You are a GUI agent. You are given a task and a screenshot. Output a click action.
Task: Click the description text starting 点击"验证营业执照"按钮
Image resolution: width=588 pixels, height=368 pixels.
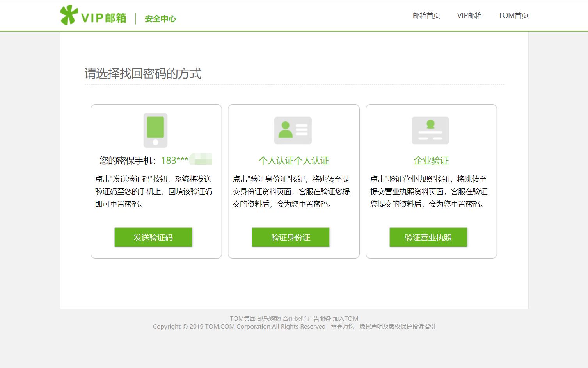pyautogui.click(x=429, y=191)
